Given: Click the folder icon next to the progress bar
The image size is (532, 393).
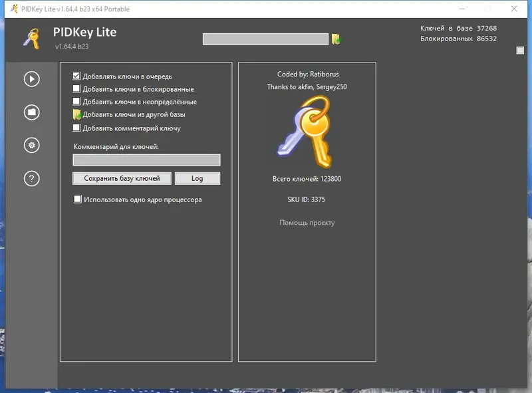Looking at the screenshot, I should click(336, 39).
